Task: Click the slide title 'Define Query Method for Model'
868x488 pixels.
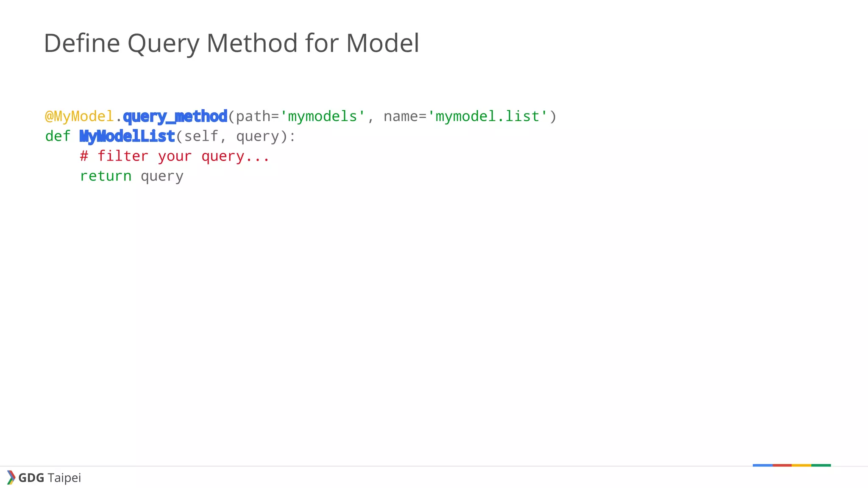Action: [231, 43]
